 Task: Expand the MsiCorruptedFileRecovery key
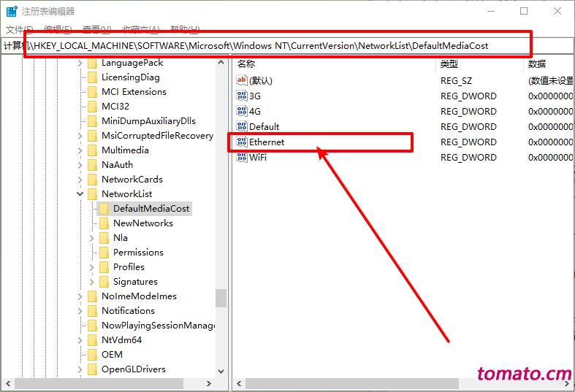80,136
